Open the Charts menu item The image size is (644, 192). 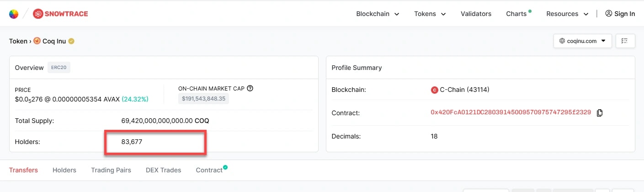(516, 14)
